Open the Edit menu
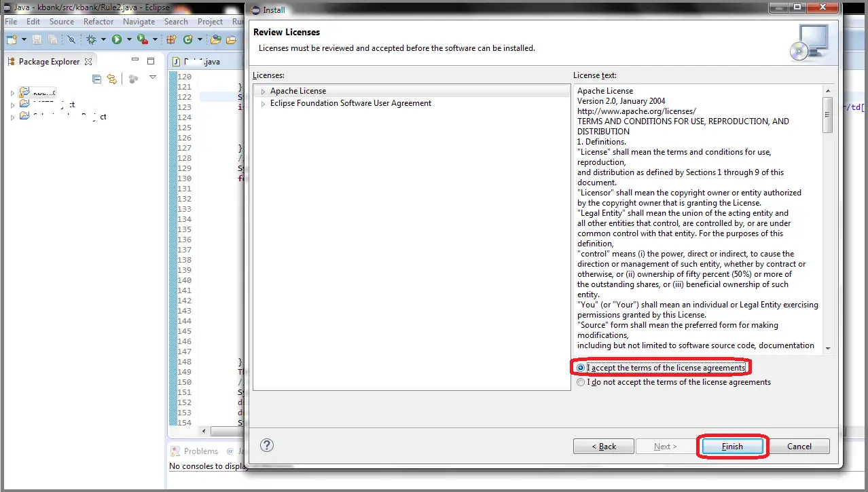868x492 pixels. (33, 22)
